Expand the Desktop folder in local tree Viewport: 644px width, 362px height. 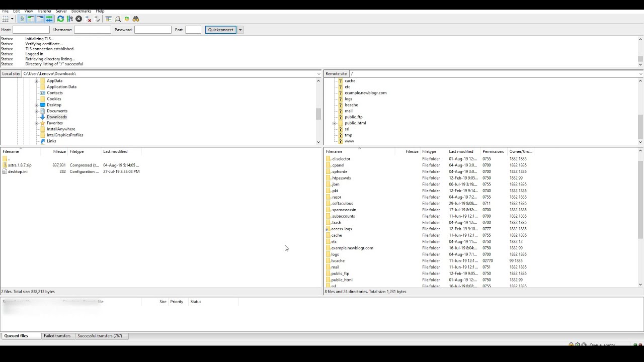pyautogui.click(x=36, y=105)
